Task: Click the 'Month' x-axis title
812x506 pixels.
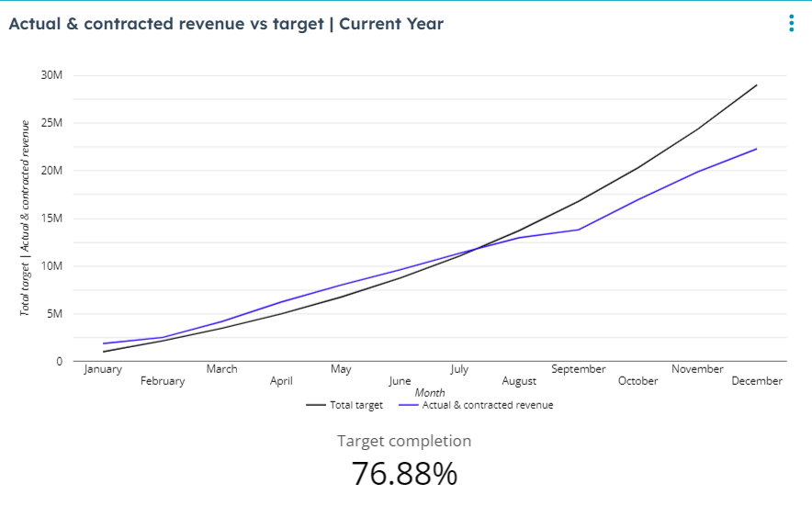Action: pyautogui.click(x=430, y=392)
